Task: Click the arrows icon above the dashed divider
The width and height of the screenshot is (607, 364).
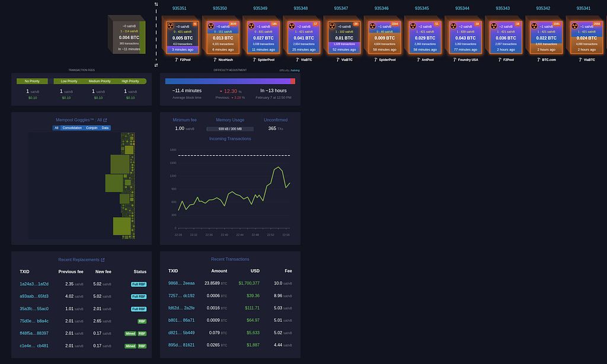Action: 156,4
